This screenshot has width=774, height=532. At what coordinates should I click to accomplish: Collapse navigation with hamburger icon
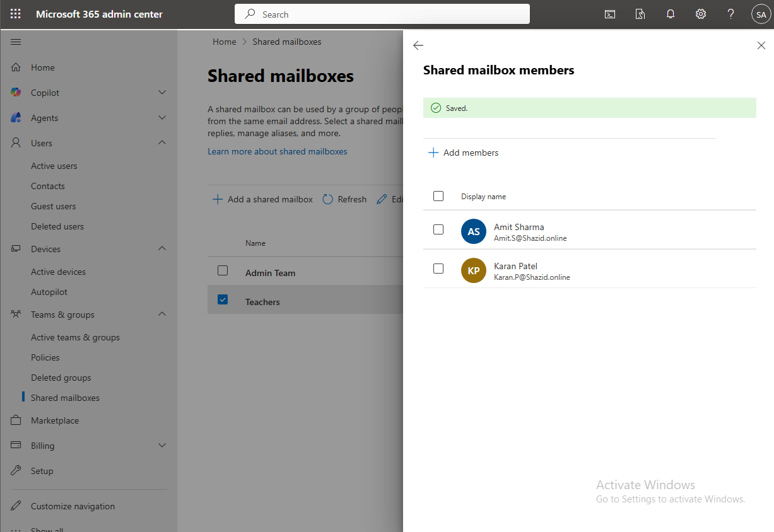pos(16,42)
